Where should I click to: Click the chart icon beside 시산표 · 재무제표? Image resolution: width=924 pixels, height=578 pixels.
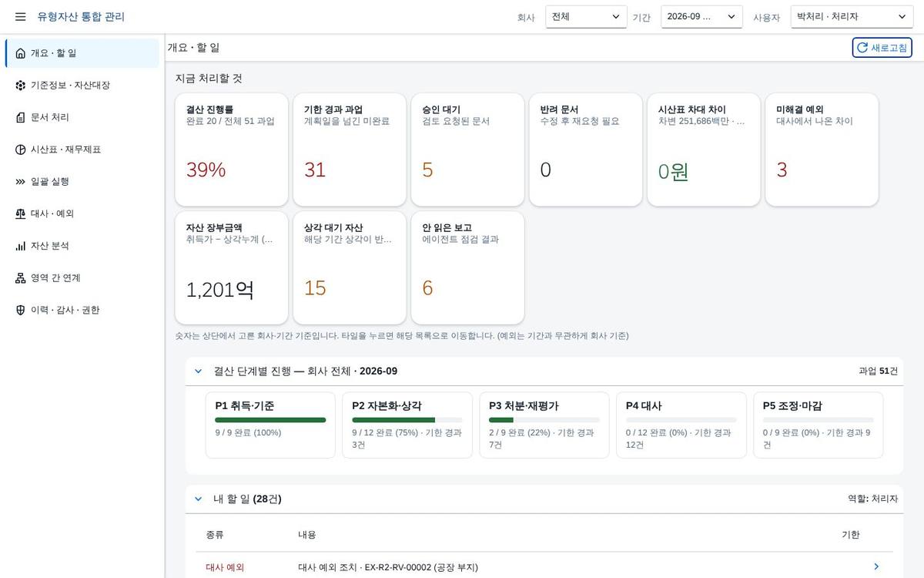(x=20, y=150)
